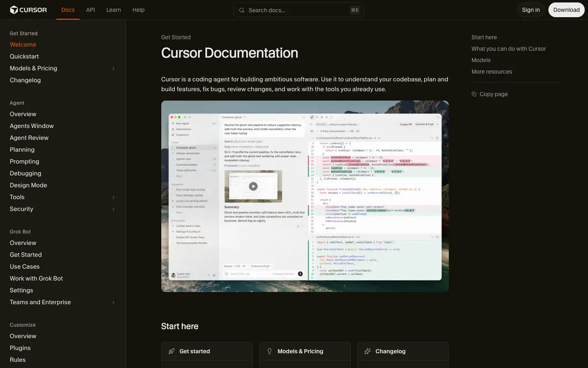
Task: Click the ⌘K shortcut badge
Action: (x=355, y=10)
